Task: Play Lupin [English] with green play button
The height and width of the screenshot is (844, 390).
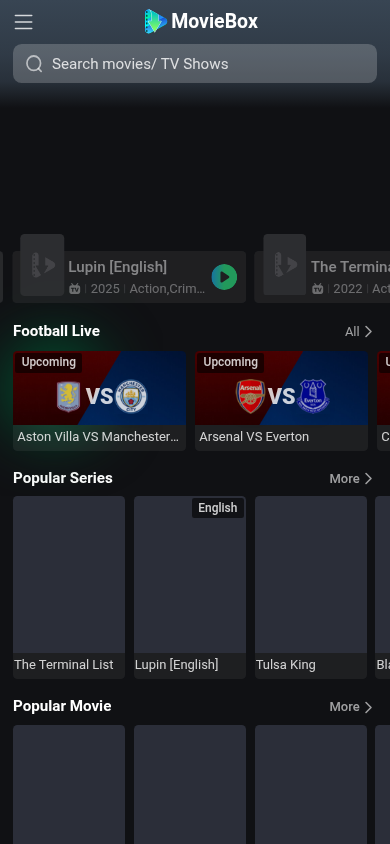Action: point(224,277)
